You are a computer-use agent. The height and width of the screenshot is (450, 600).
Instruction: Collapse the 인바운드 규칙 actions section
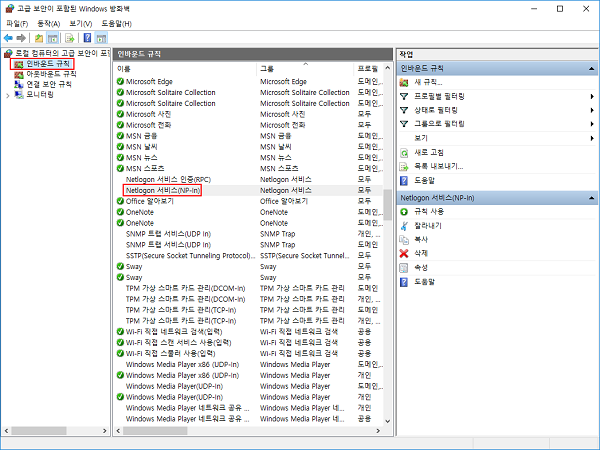click(x=592, y=68)
